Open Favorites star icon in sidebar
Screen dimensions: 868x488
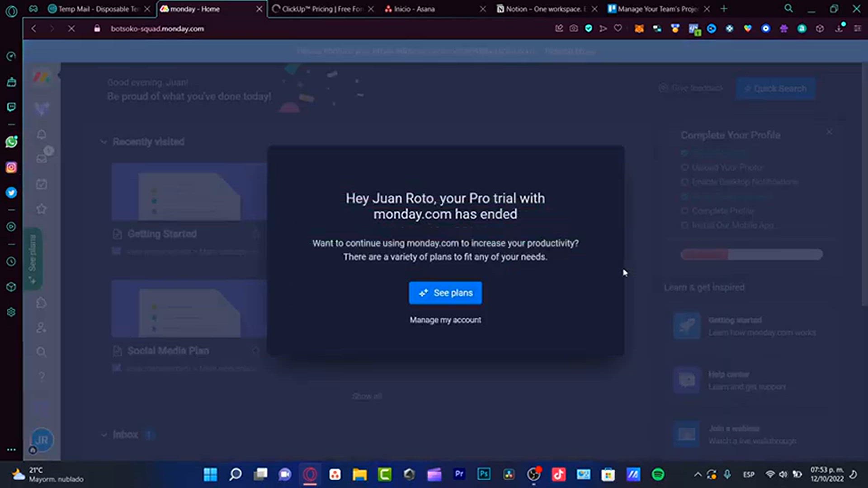click(42, 209)
